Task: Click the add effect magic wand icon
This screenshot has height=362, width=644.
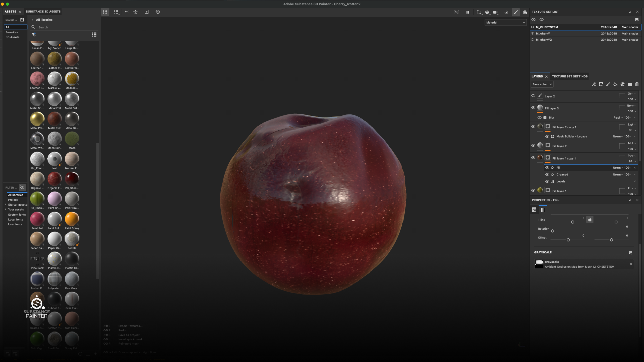Action: (594, 84)
